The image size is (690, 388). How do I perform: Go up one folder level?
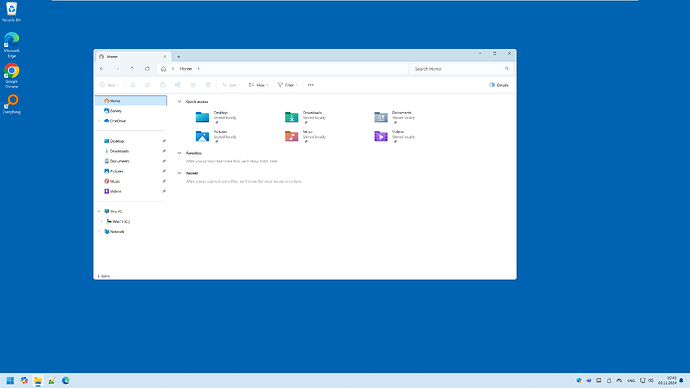[132, 69]
